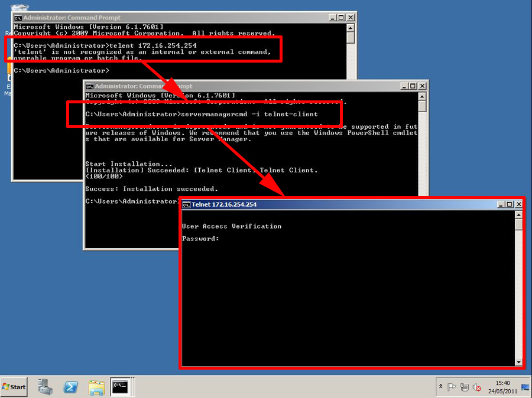Click the red notification icon in the tray
The width and height of the screenshot is (532, 398).
(477, 387)
